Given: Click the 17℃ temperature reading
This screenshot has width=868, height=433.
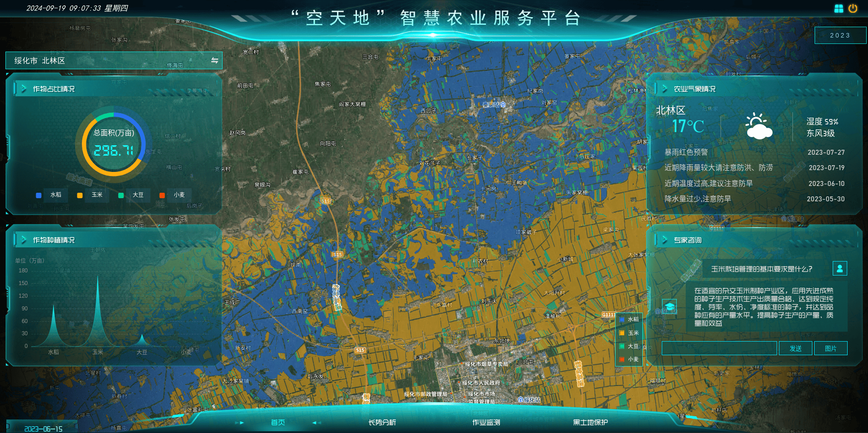Looking at the screenshot, I should [x=688, y=126].
